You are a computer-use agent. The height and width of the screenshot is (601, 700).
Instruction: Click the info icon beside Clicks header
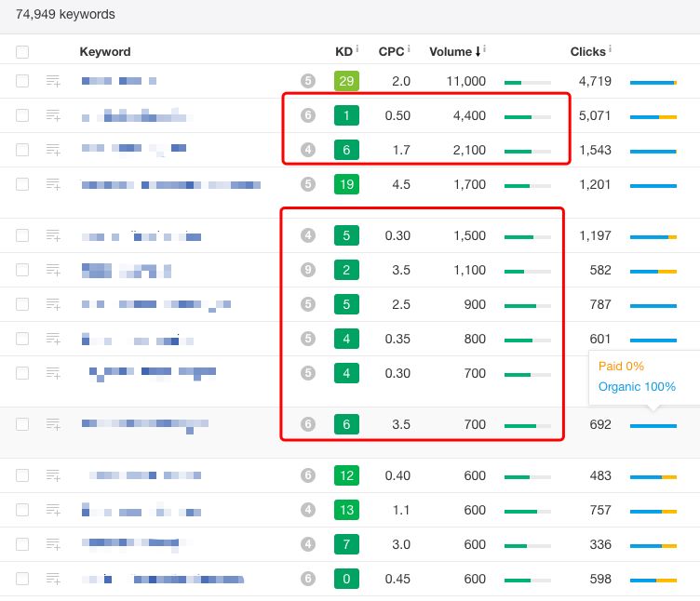[x=610, y=48]
